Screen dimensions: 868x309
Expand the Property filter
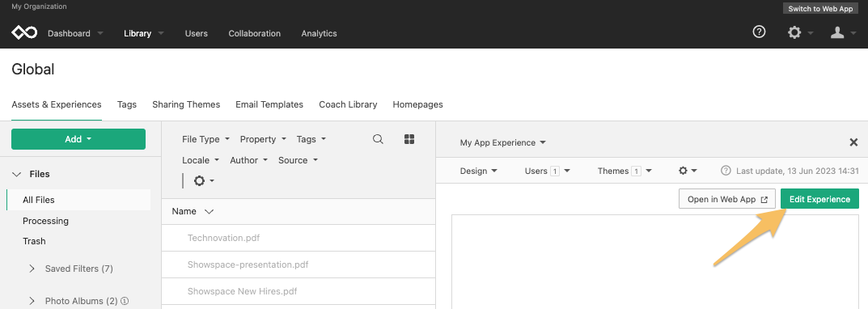coord(263,139)
